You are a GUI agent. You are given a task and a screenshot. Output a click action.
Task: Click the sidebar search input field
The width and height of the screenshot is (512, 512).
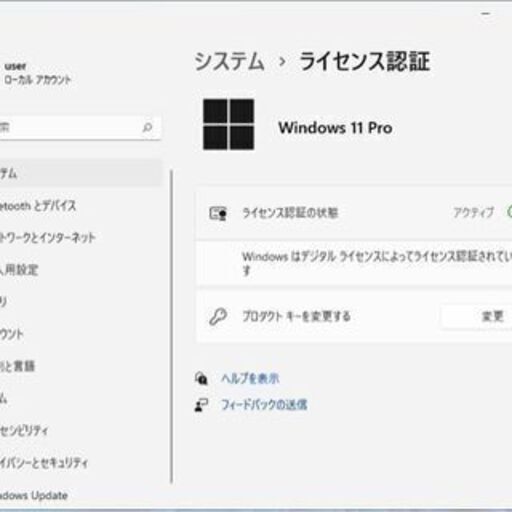tap(80, 127)
